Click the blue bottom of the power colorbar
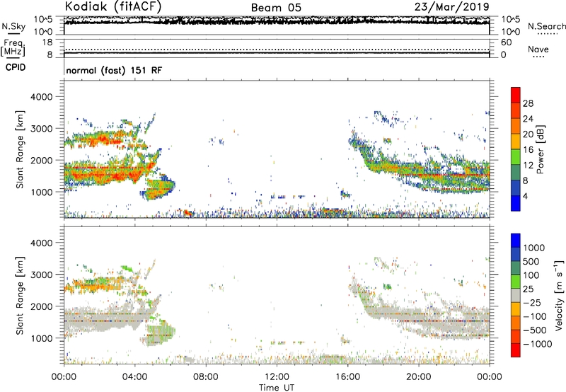Image resolution: width=566 pixels, height=392 pixels. coord(516,203)
